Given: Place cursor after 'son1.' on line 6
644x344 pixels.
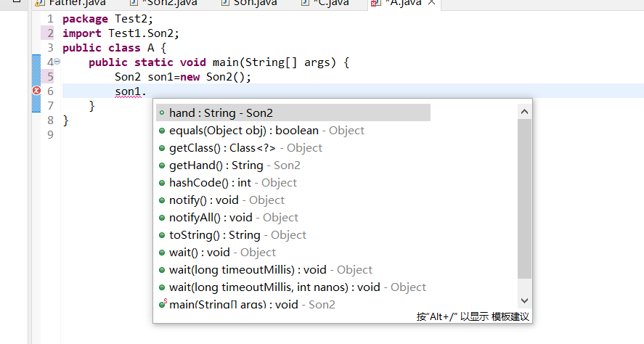Looking at the screenshot, I should [147, 91].
